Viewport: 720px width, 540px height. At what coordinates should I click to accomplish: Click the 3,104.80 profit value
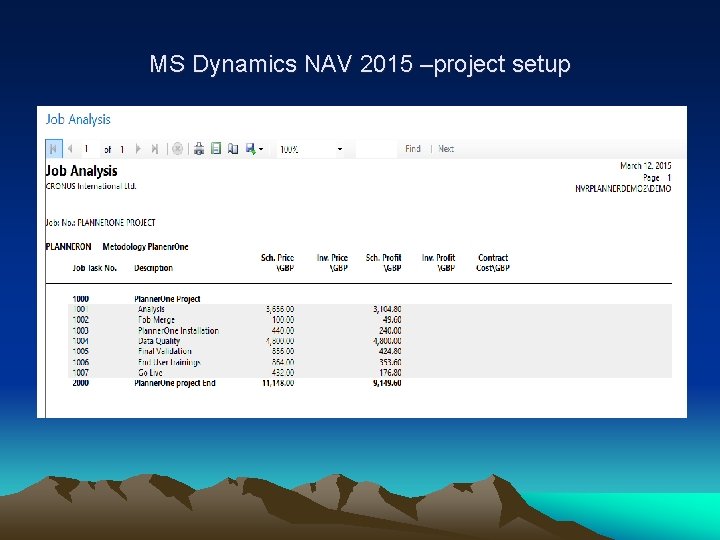387,309
